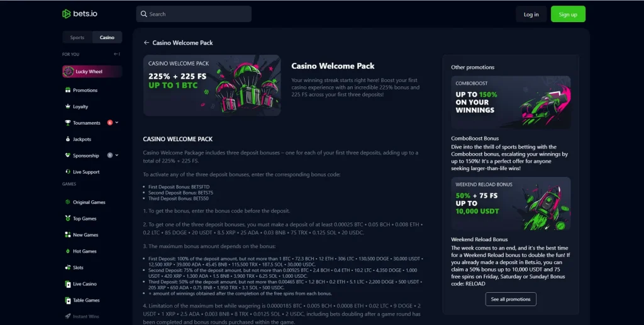Click the 'Third Deposit Bonus: BETS50' line
Viewport: 644px width, 325px height.
[178, 198]
